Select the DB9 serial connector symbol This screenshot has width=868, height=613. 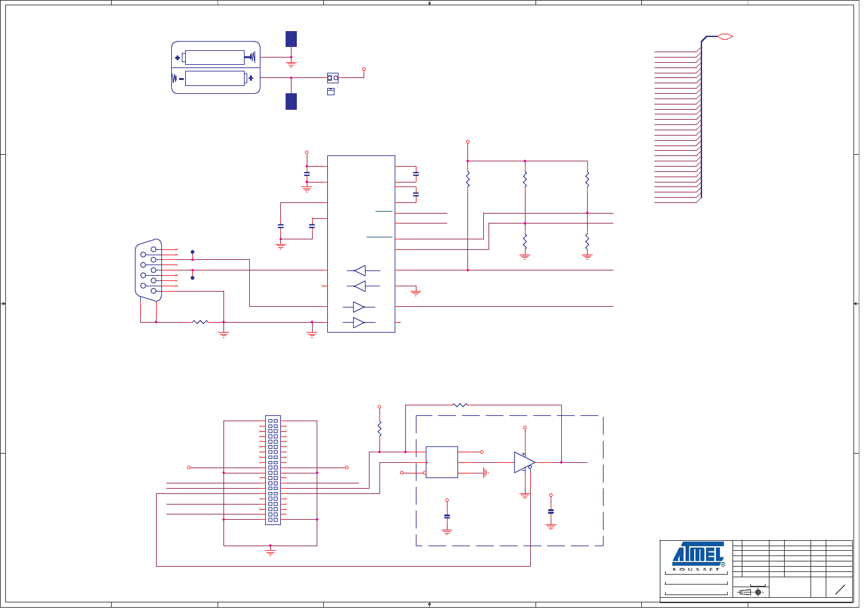[x=149, y=270]
